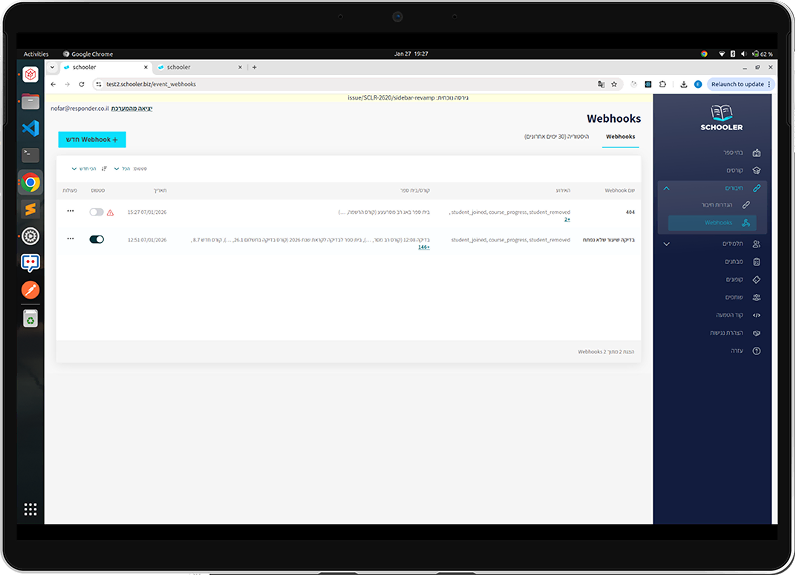
Task: Open Sublime Text from the dock
Action: click(x=30, y=209)
